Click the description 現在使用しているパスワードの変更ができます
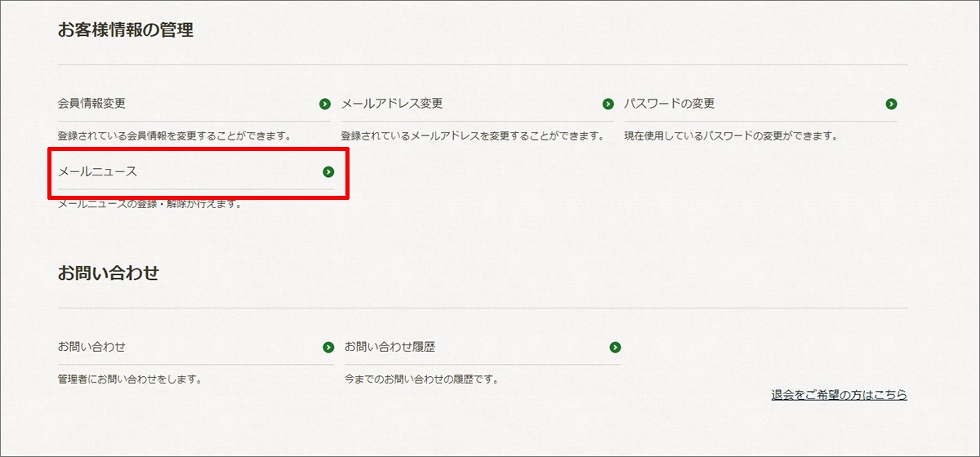The width and height of the screenshot is (980, 457). coord(731,135)
